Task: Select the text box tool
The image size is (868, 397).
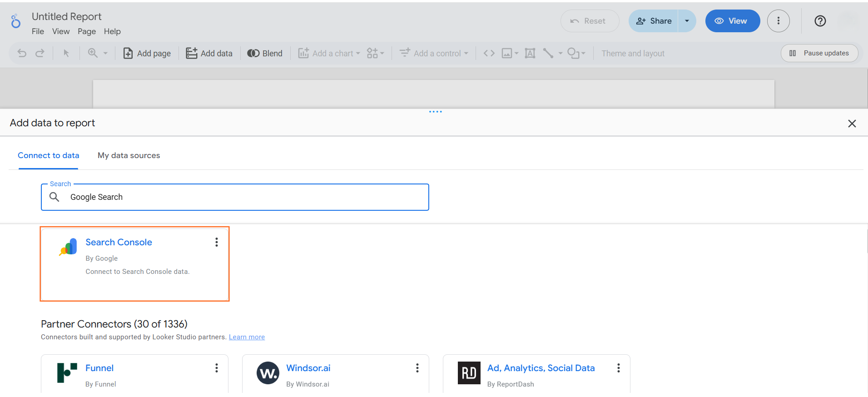Action: 530,53
